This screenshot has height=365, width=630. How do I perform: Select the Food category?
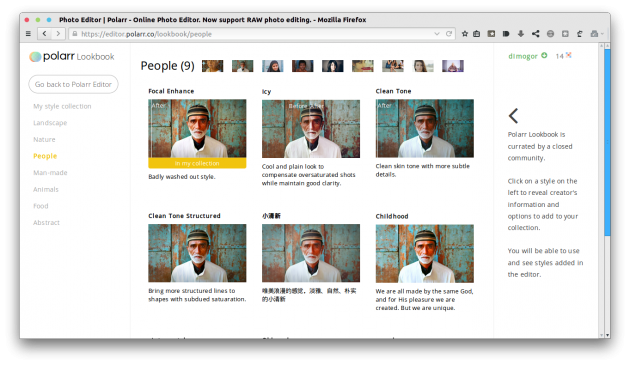tap(41, 206)
